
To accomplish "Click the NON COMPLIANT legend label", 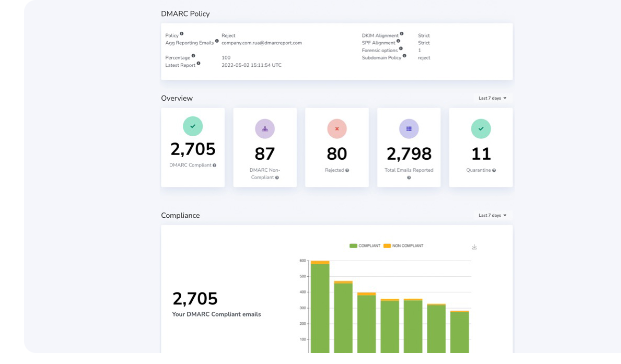I will (408, 246).
